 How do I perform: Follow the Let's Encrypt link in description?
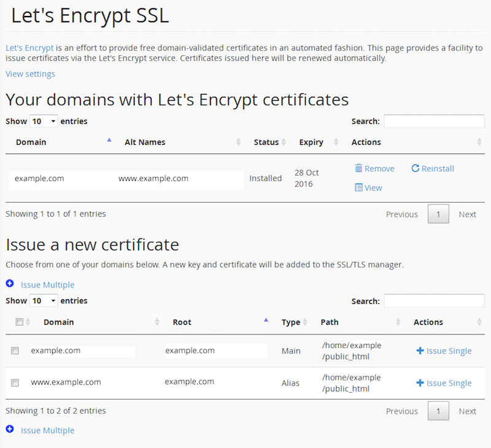click(29, 47)
